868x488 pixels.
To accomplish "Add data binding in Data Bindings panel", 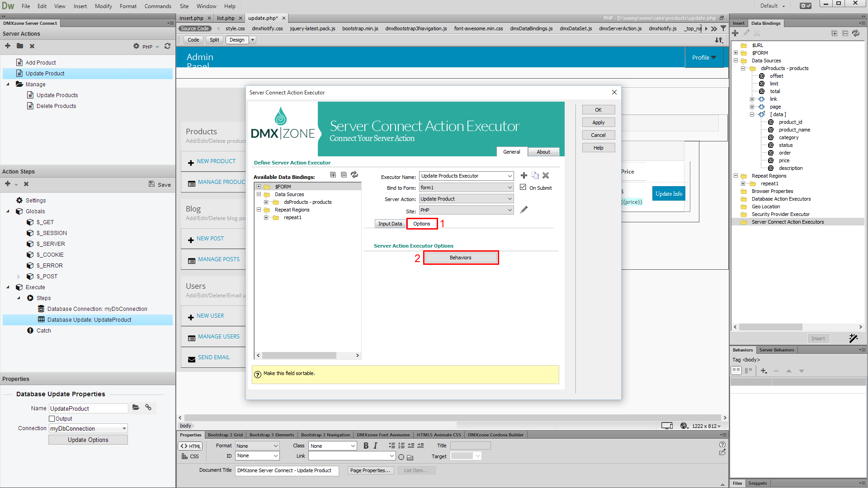I will (735, 33).
